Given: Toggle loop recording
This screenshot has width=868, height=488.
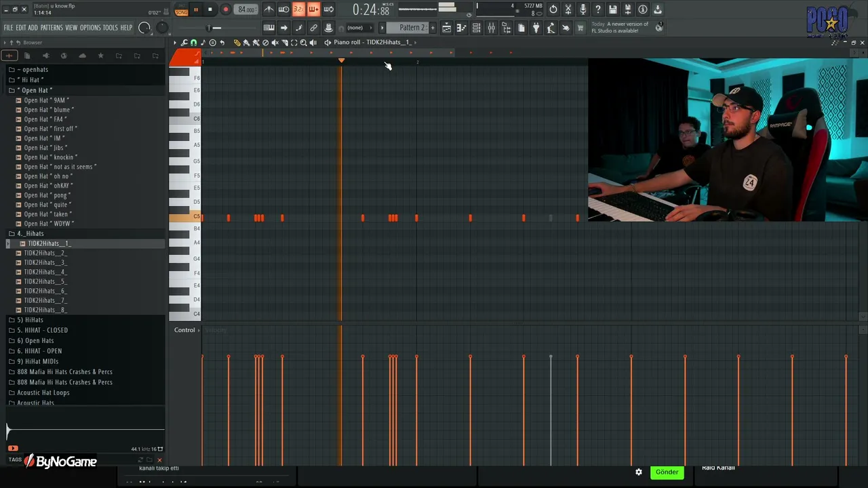Looking at the screenshot, I should click(328, 9).
